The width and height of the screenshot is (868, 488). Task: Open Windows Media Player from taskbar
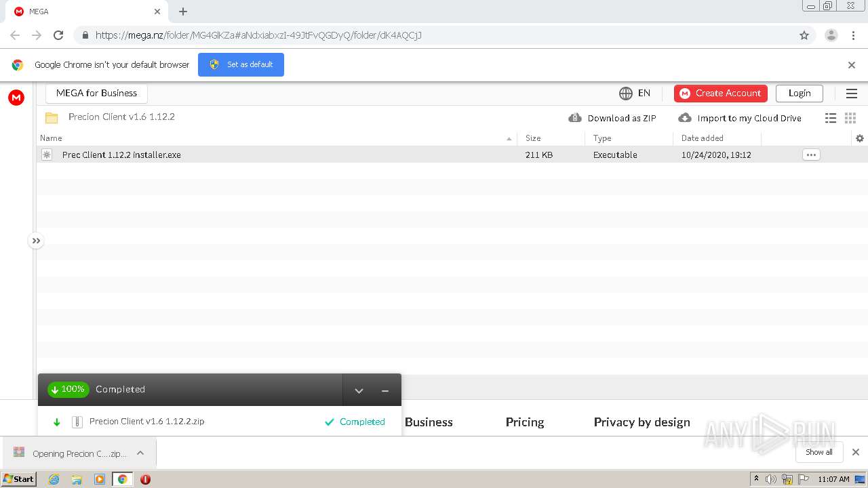[100, 479]
